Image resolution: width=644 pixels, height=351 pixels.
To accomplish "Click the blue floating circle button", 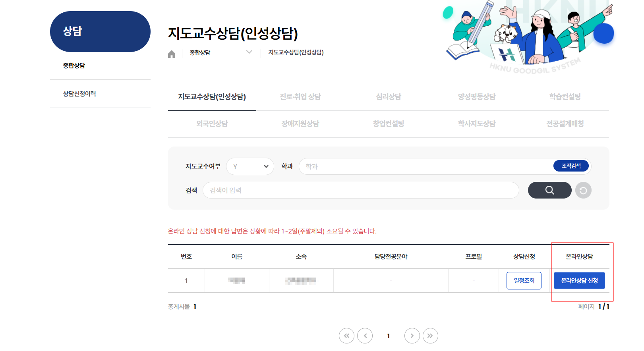I will click(603, 33).
